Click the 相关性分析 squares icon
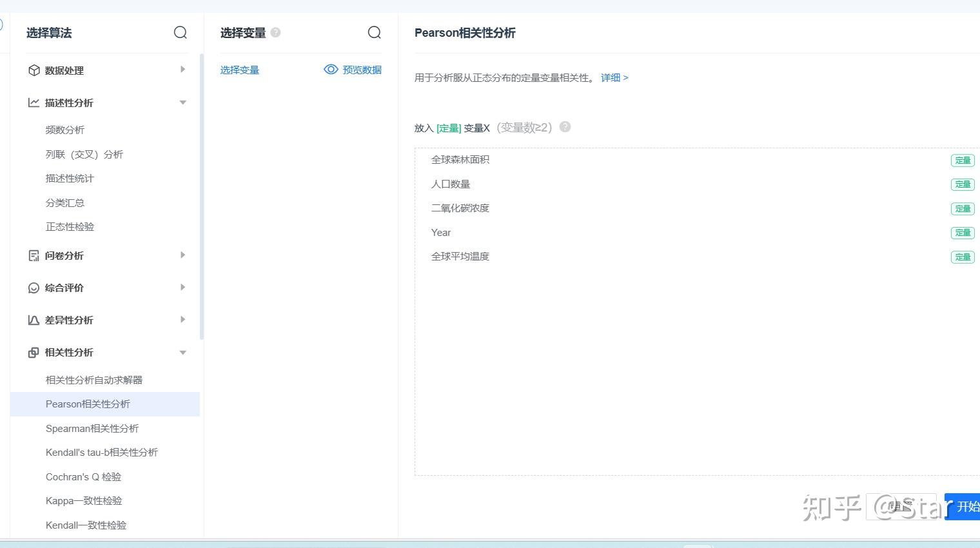The width and height of the screenshot is (980, 548). pos(34,353)
